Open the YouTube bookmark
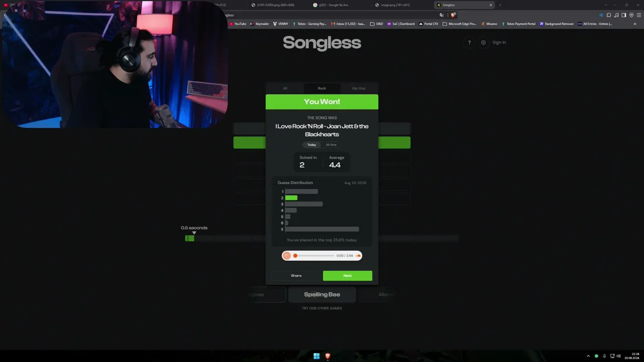This screenshot has height=362, width=644. click(238, 24)
